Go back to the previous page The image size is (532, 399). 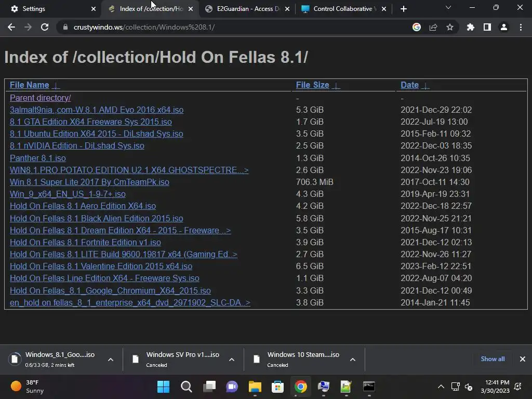[11, 27]
